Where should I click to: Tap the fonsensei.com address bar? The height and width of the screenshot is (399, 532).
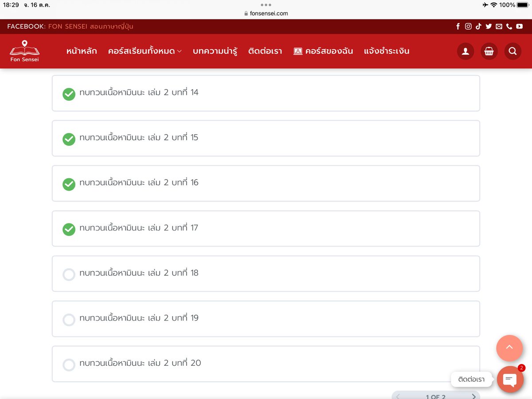pyautogui.click(x=266, y=13)
